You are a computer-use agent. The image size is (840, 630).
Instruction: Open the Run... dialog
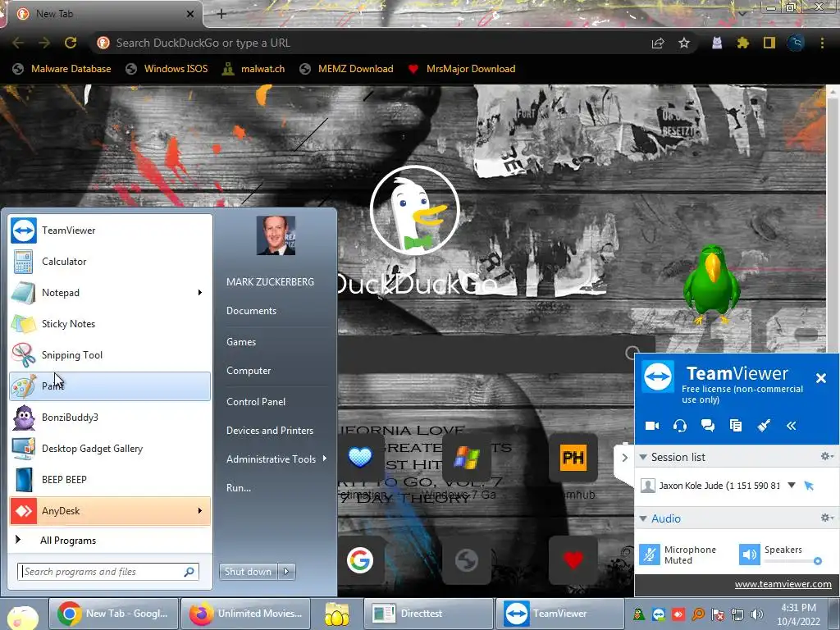tap(239, 488)
